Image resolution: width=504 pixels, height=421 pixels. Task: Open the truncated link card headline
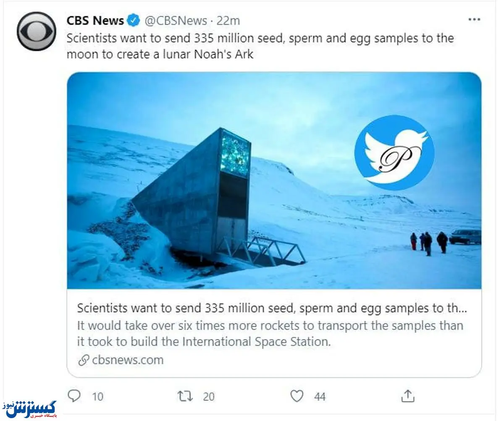pyautogui.click(x=272, y=308)
